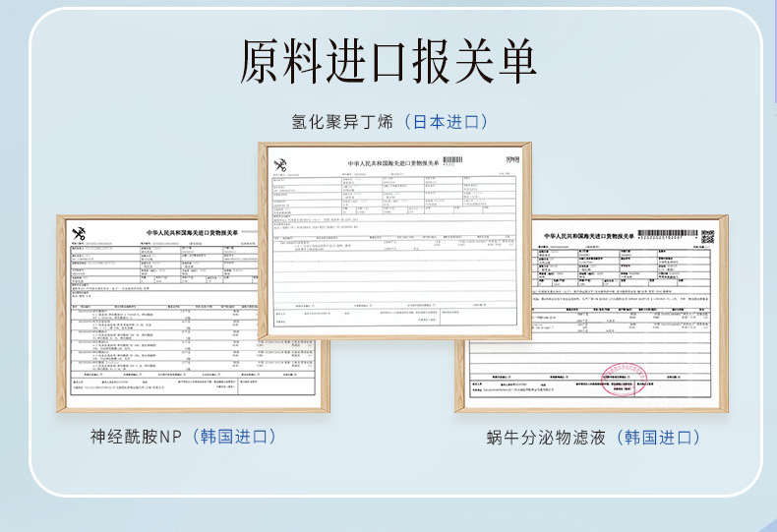Image resolution: width=777 pixels, height=532 pixels.
Task: Click the customs emblem on the left declaration form
Action: 79,234
